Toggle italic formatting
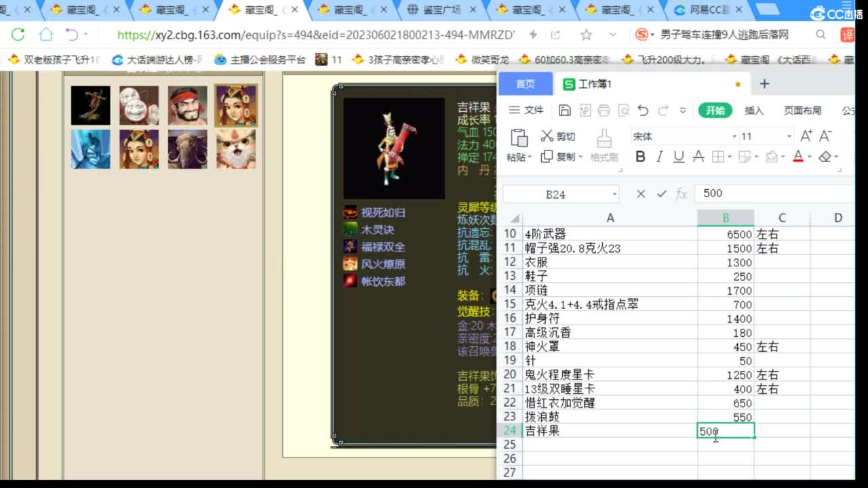Image resolution: width=868 pixels, height=488 pixels. pos(659,157)
